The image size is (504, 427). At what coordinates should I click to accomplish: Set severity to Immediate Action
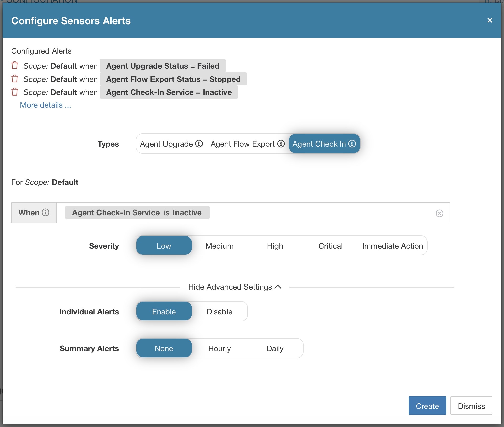392,246
